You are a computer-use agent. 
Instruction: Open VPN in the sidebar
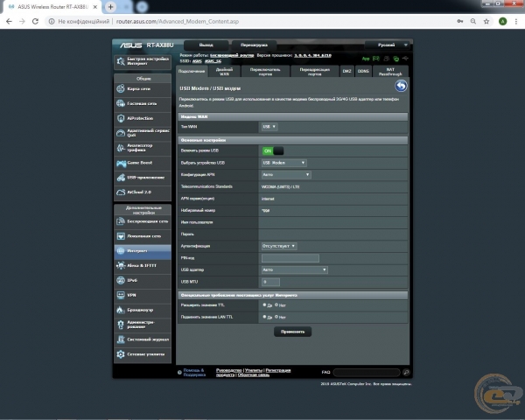point(143,295)
